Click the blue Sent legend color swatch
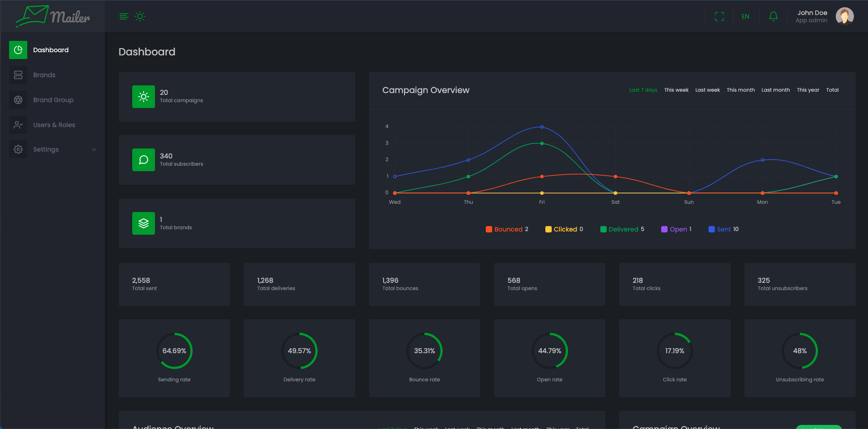 click(x=711, y=229)
